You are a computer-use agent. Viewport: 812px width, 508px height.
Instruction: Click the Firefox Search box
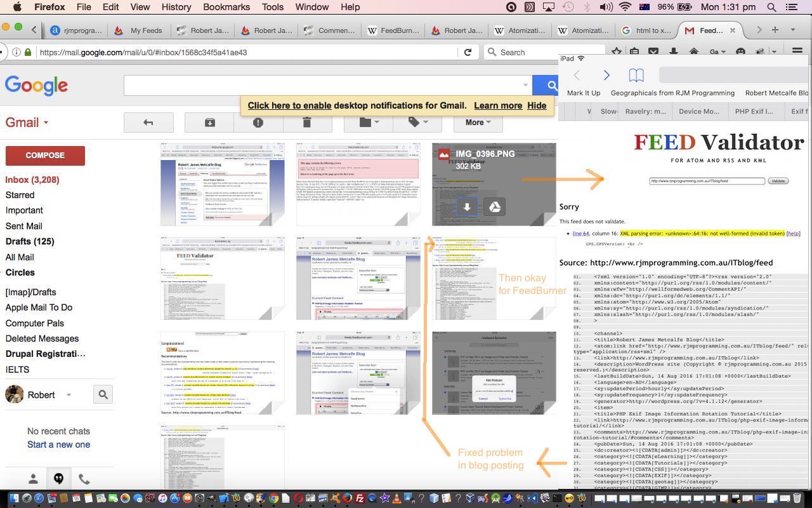tap(546, 52)
